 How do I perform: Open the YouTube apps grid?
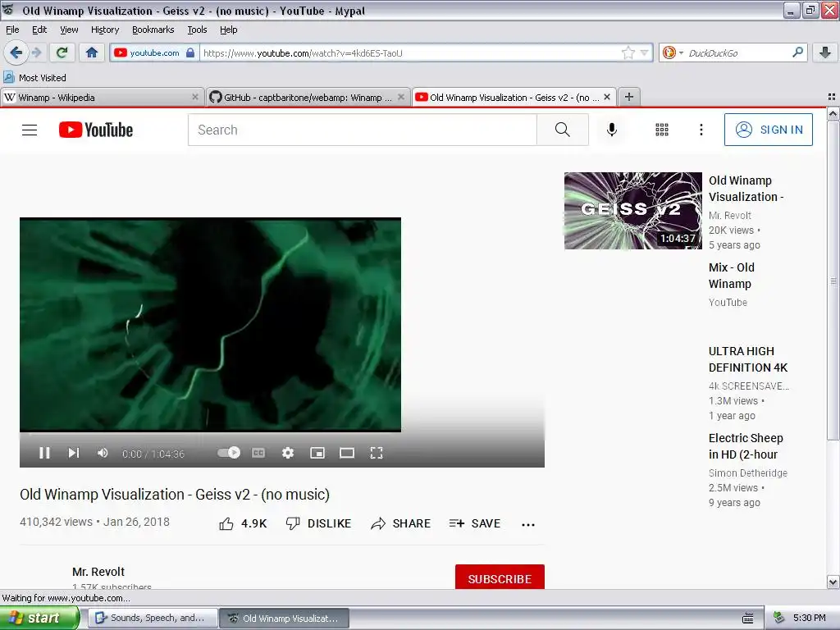coord(662,130)
